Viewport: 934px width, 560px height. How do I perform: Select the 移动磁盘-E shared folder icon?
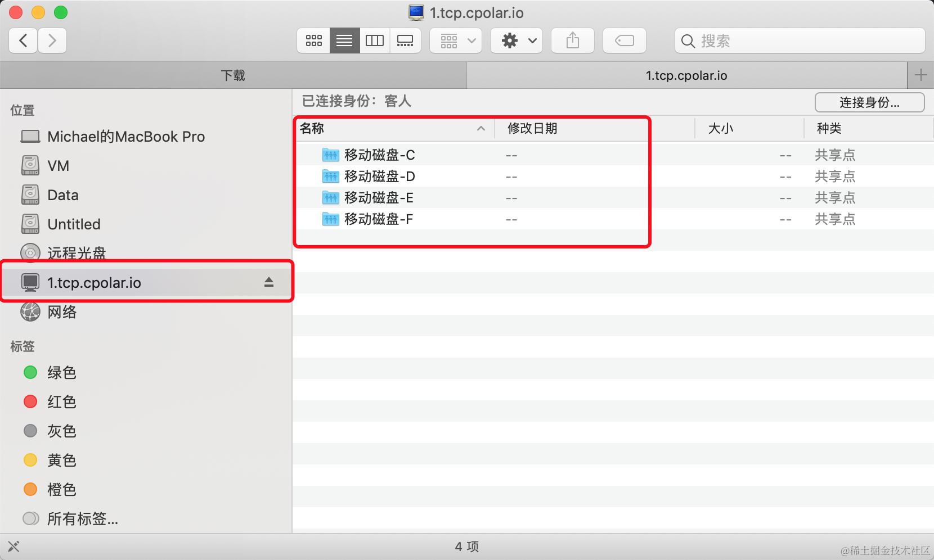331,197
